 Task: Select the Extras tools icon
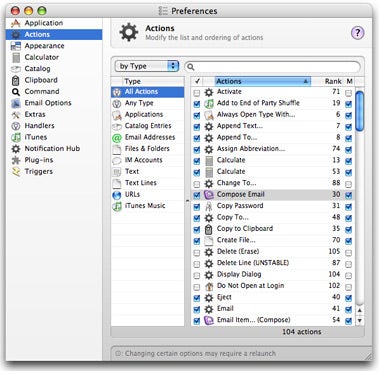(x=16, y=115)
